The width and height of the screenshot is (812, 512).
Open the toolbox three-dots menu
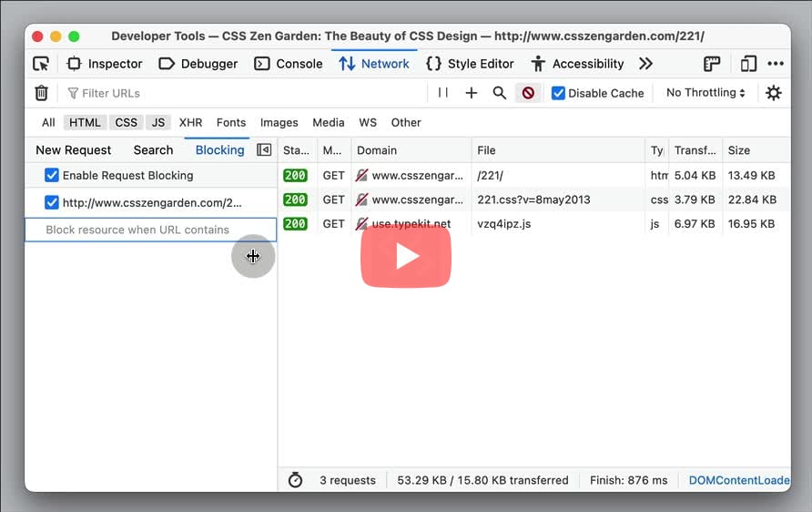(x=776, y=64)
